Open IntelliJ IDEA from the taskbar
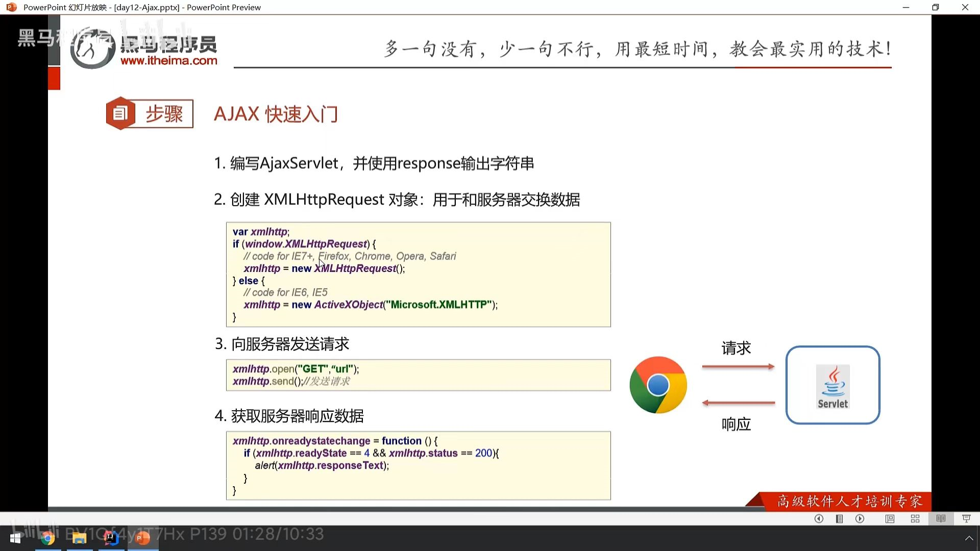 point(111,538)
